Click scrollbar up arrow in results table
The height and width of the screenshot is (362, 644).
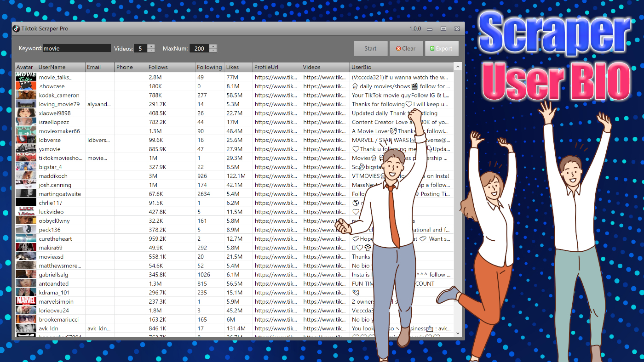coord(458,68)
